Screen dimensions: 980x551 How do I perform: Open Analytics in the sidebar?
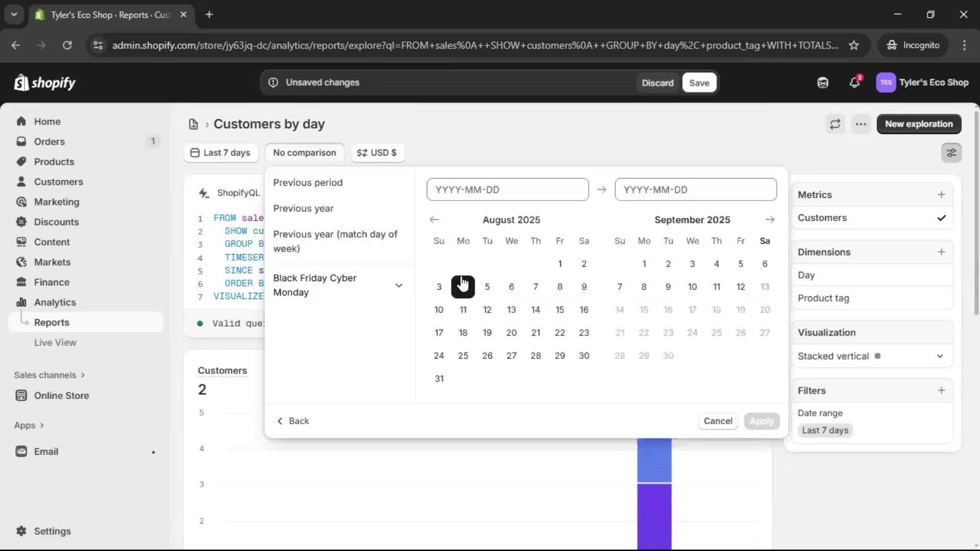click(x=55, y=302)
